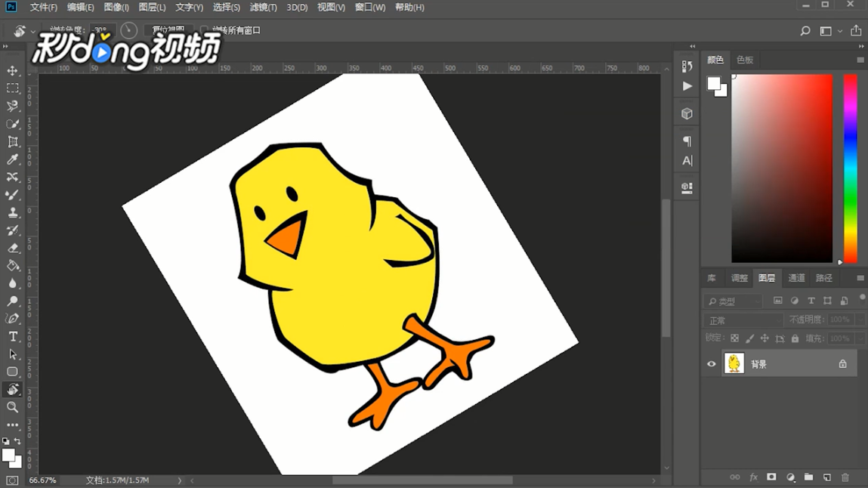This screenshot has height=488, width=868.
Task: Create new adjustment layer dropdown icon
Action: (790, 477)
